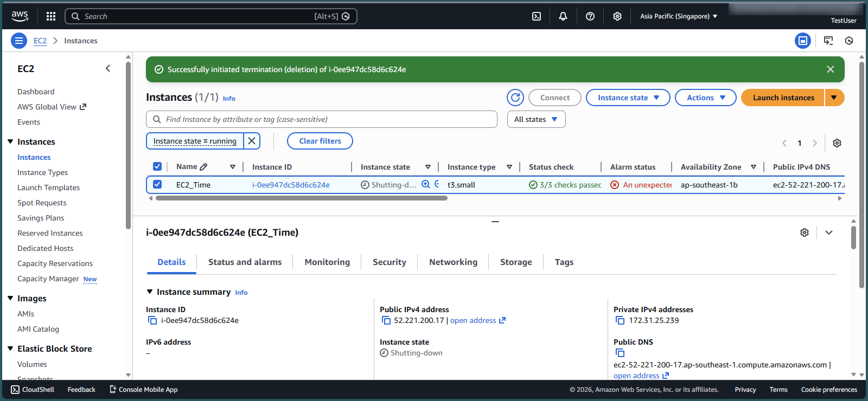Image resolution: width=868 pixels, height=401 pixels.
Task: Click the Connect button
Action: [555, 98]
